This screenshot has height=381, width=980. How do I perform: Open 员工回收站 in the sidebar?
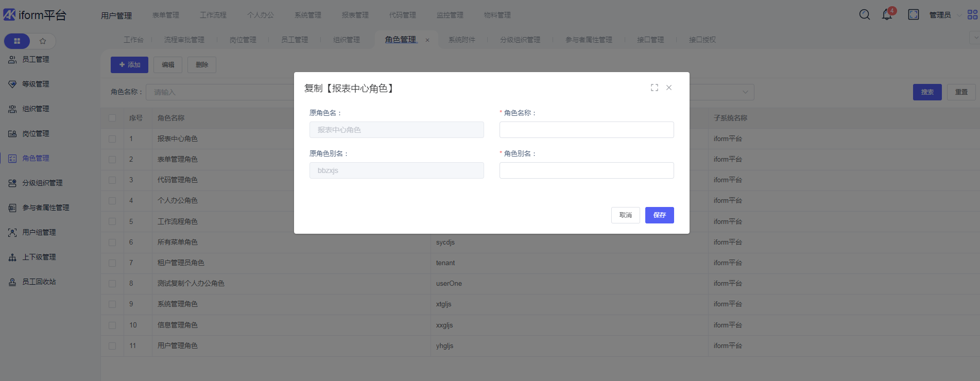[x=39, y=282]
